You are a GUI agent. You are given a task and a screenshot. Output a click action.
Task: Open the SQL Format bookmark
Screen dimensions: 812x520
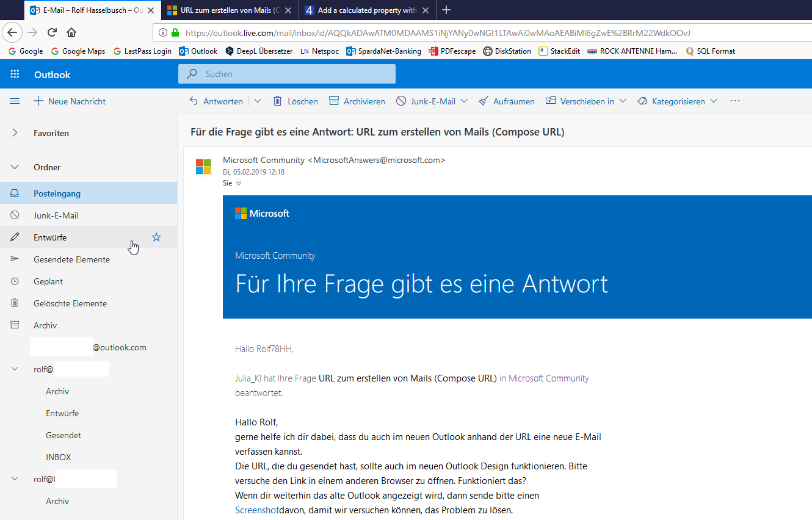tap(711, 51)
